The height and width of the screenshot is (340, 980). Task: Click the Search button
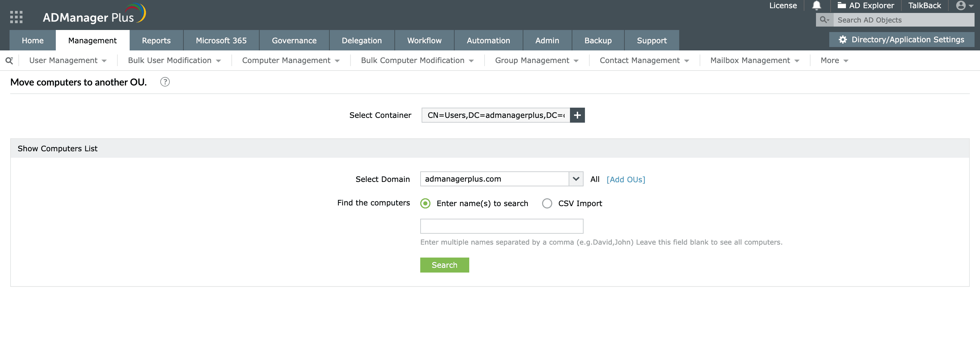click(444, 265)
